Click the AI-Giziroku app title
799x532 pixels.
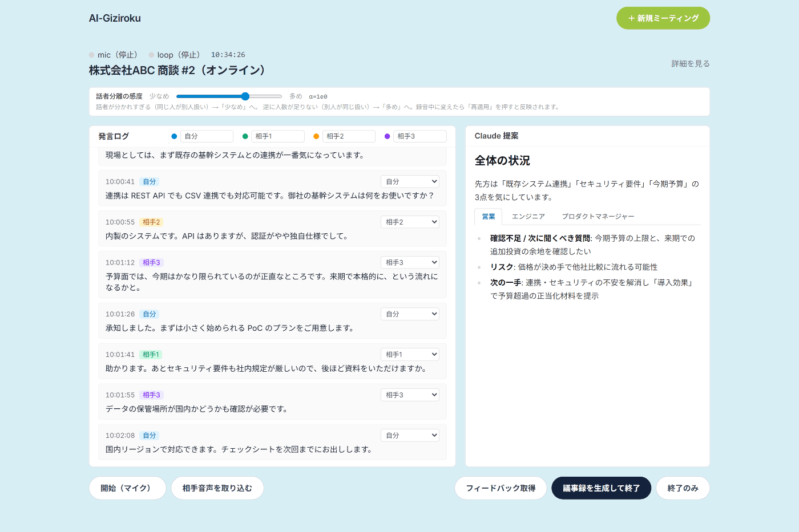pos(115,18)
